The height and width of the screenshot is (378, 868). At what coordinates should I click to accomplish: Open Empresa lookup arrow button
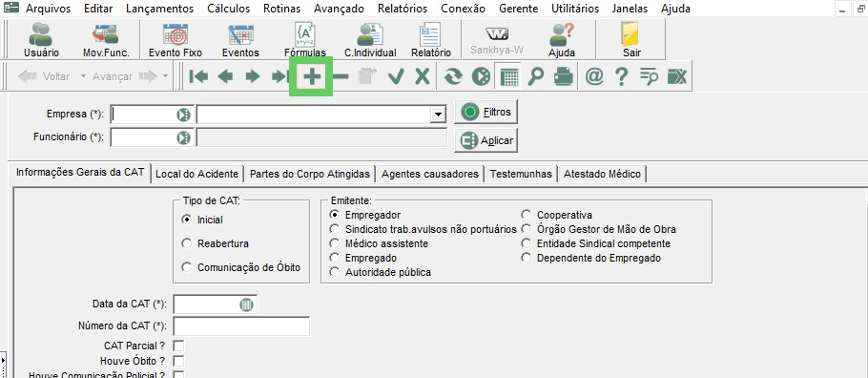click(x=183, y=115)
